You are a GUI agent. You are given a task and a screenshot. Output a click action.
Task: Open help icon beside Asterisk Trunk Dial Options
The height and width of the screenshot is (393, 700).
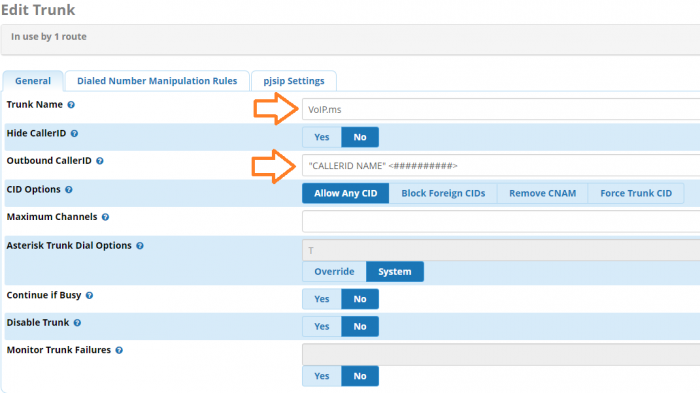(140, 246)
